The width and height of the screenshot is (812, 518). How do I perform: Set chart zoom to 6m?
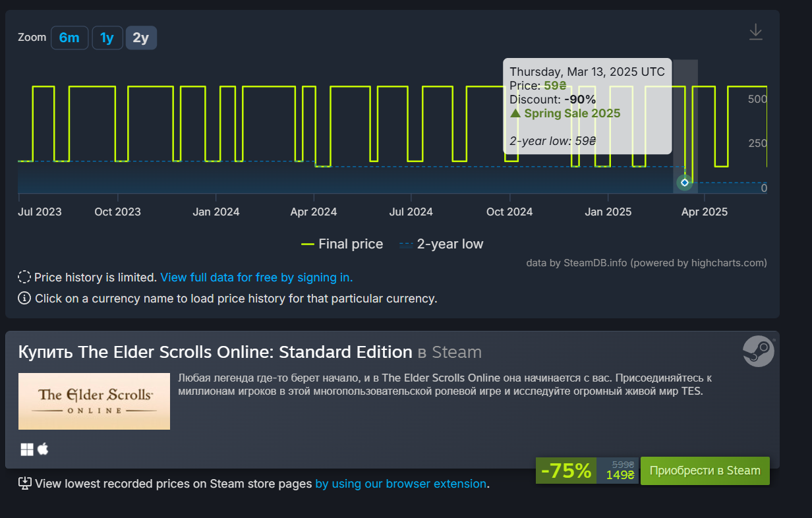click(x=69, y=38)
